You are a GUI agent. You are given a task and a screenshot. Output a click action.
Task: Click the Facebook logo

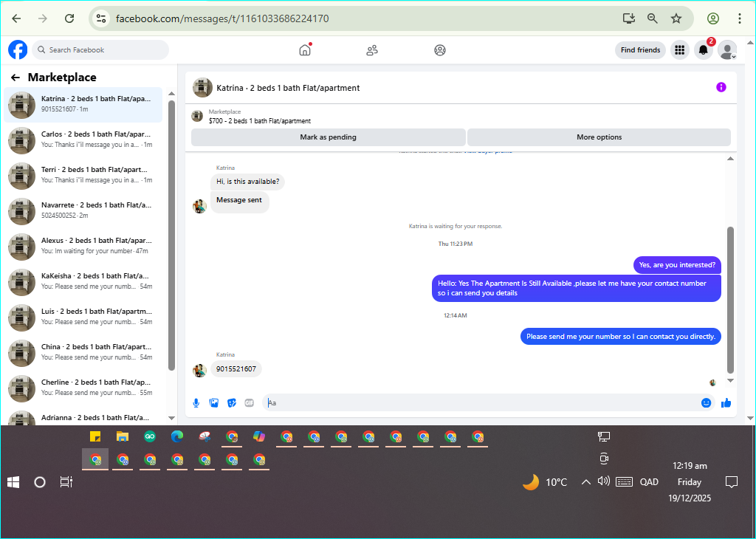click(18, 49)
